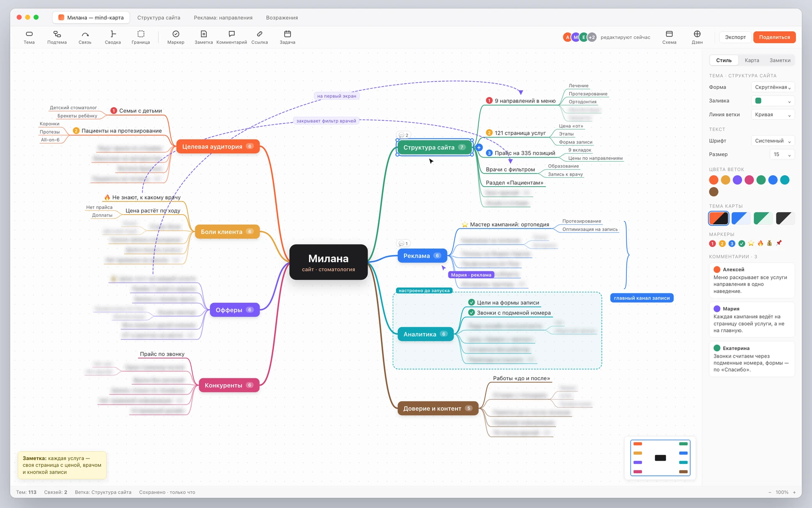Click the Поделиться button

pos(774,37)
